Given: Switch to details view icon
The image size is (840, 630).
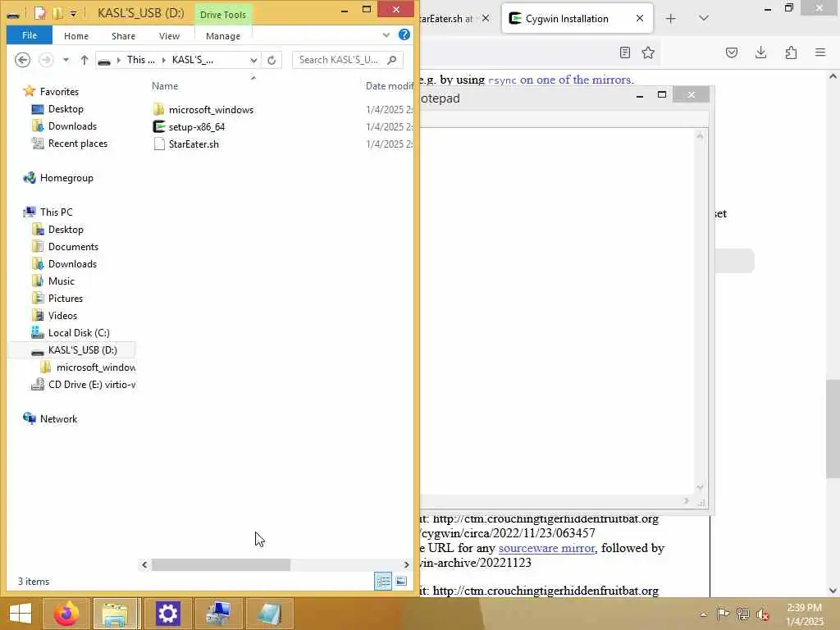Looking at the screenshot, I should click(383, 582).
